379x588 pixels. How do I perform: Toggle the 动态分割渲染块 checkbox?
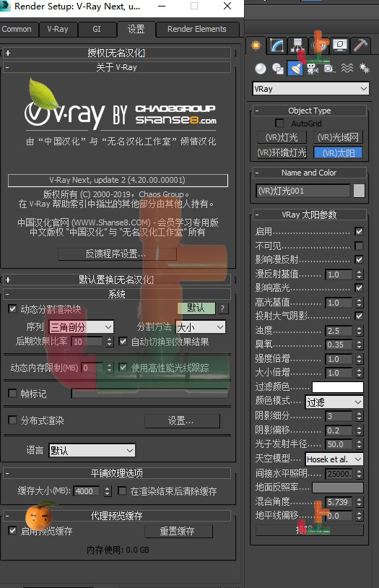tap(12, 308)
